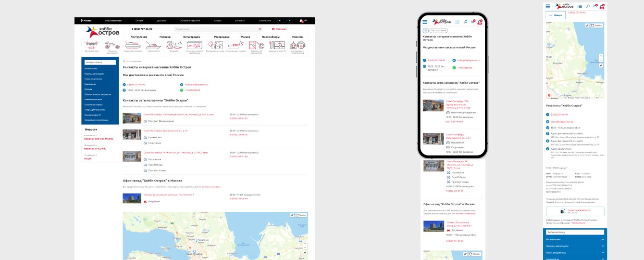The image size is (644, 260).
Task: Select the ruler tool on desktop map
Action: point(292,215)
